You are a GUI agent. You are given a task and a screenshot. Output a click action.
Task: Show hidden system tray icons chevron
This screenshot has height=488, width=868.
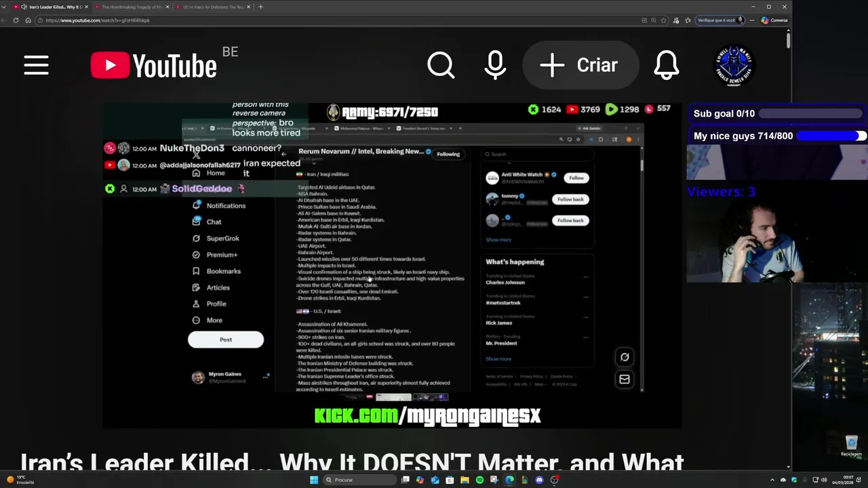pyautogui.click(x=772, y=480)
